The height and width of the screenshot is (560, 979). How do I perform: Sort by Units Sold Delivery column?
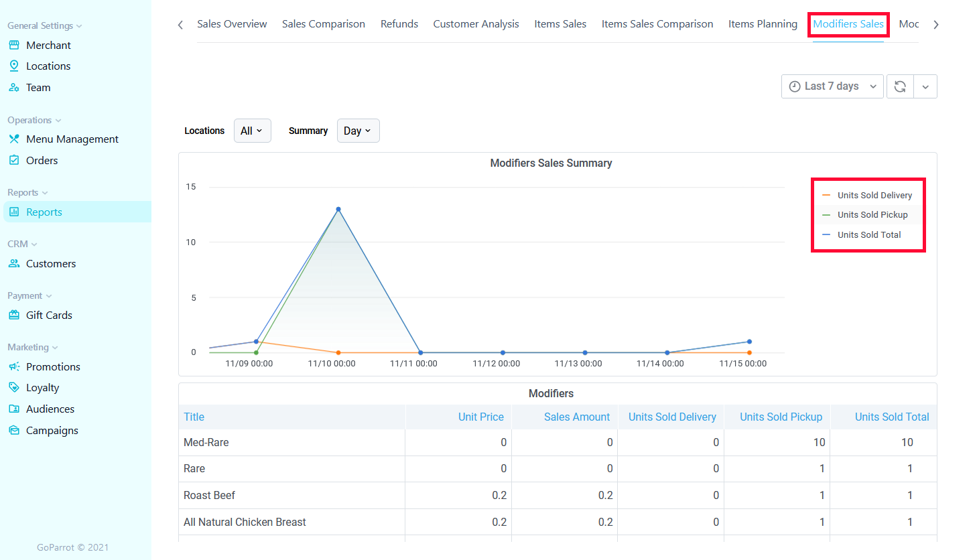pyautogui.click(x=672, y=417)
